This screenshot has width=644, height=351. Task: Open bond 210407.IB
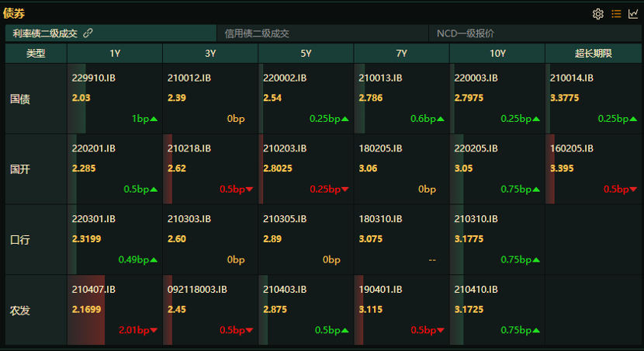coord(94,290)
